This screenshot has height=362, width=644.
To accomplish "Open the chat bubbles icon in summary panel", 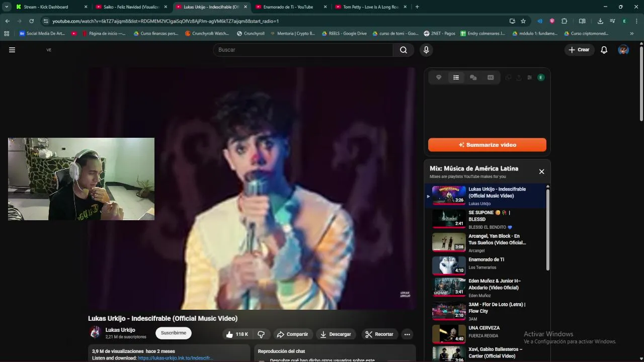I will pos(473,77).
